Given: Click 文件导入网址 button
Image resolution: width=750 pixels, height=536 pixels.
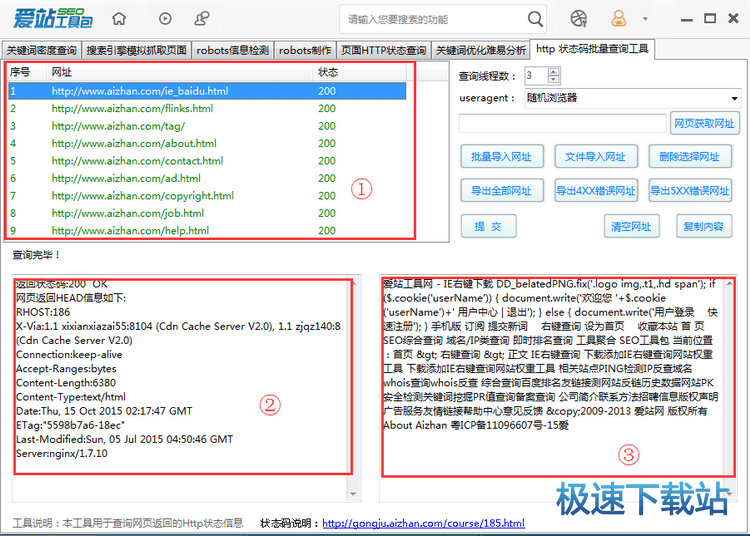Looking at the screenshot, I should (x=596, y=157).
